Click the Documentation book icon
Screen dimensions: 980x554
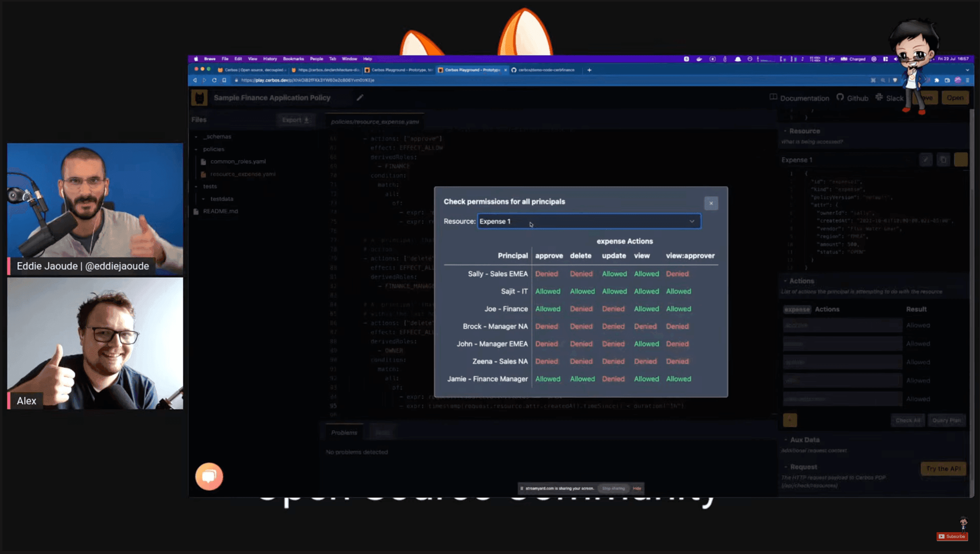773,98
